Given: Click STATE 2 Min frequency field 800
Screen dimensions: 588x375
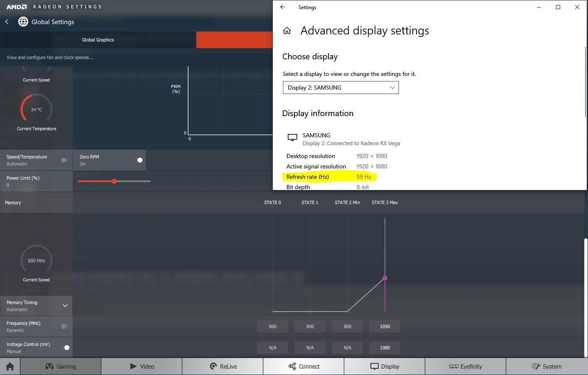Looking at the screenshot, I should 348,326.
